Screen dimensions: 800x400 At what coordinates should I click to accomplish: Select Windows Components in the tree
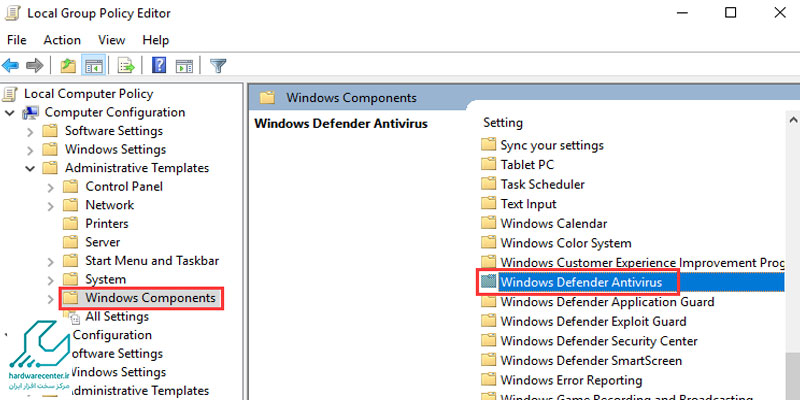point(150,298)
